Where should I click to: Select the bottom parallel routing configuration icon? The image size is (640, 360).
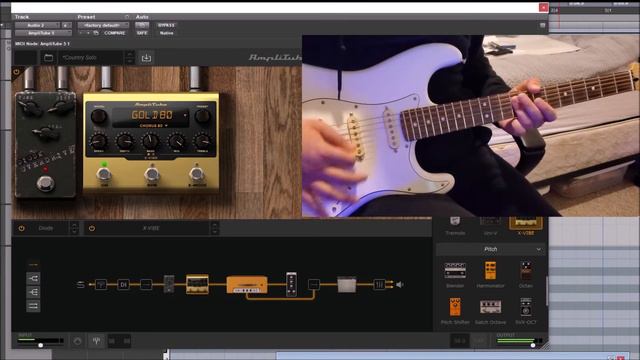point(33,306)
